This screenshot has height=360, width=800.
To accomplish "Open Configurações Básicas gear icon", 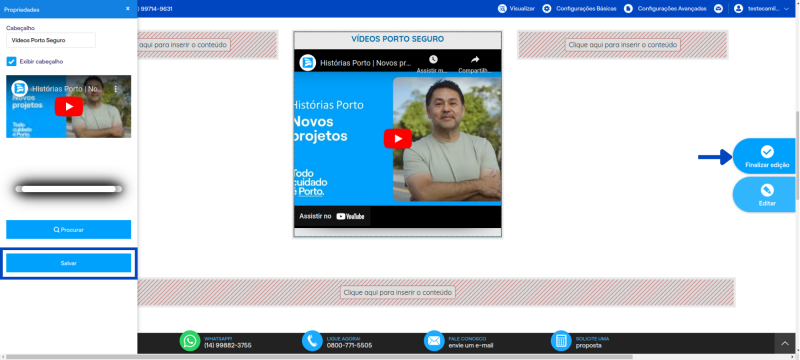I will coord(547,9).
